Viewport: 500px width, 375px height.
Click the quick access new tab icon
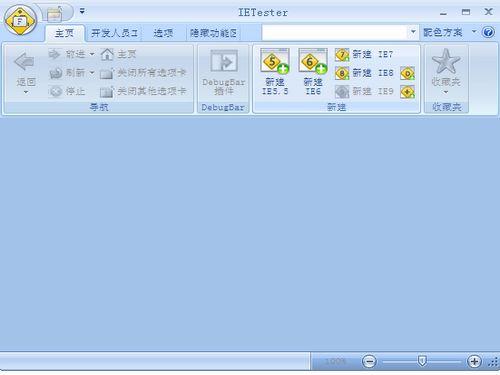click(x=54, y=14)
